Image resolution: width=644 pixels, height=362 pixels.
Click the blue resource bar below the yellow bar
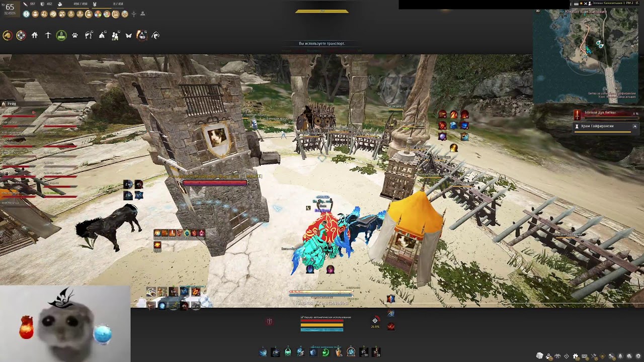coord(321,329)
